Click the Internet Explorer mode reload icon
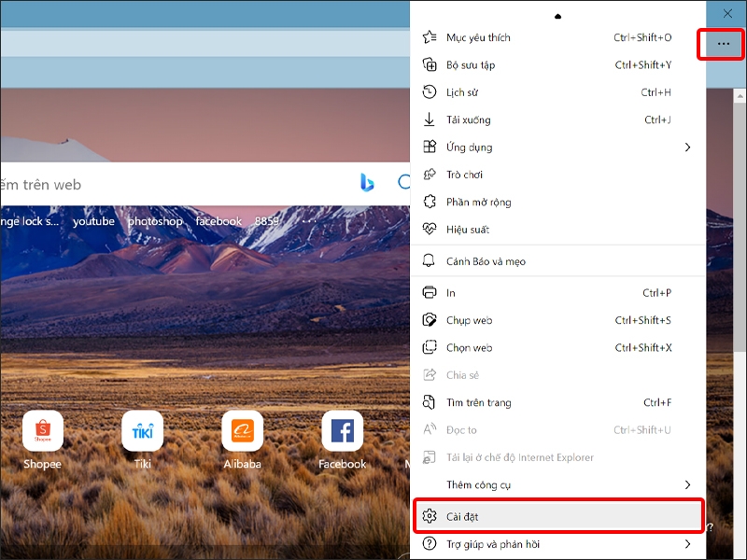747x560 pixels. click(x=430, y=457)
